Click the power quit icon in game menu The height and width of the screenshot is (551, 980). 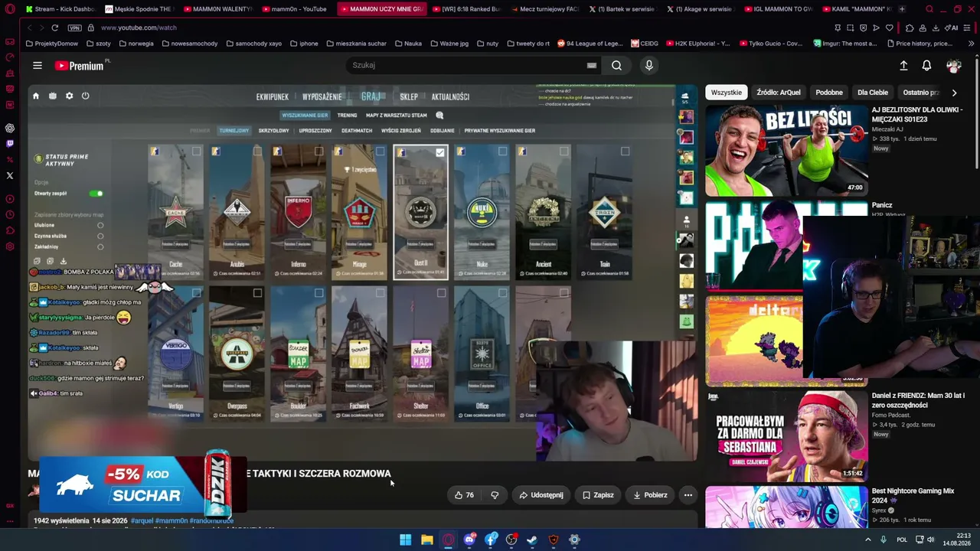[85, 96]
